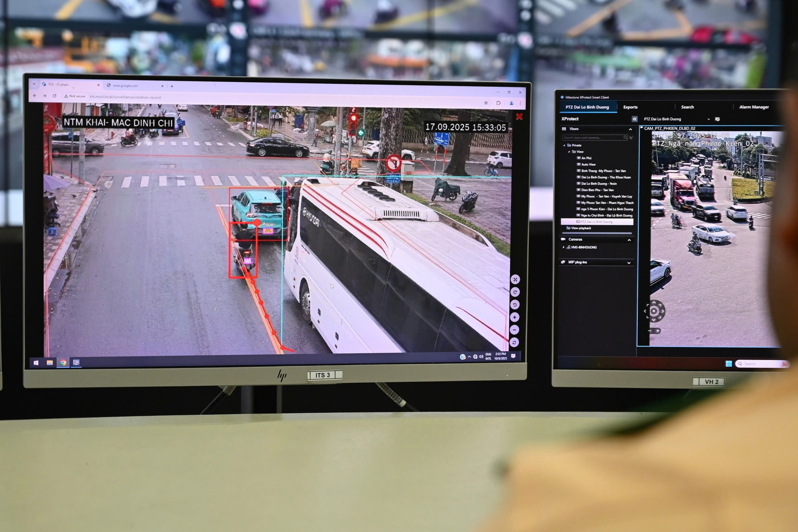Click the fullscreen icon in image viewer
This screenshot has height=532, width=798.
point(515,280)
